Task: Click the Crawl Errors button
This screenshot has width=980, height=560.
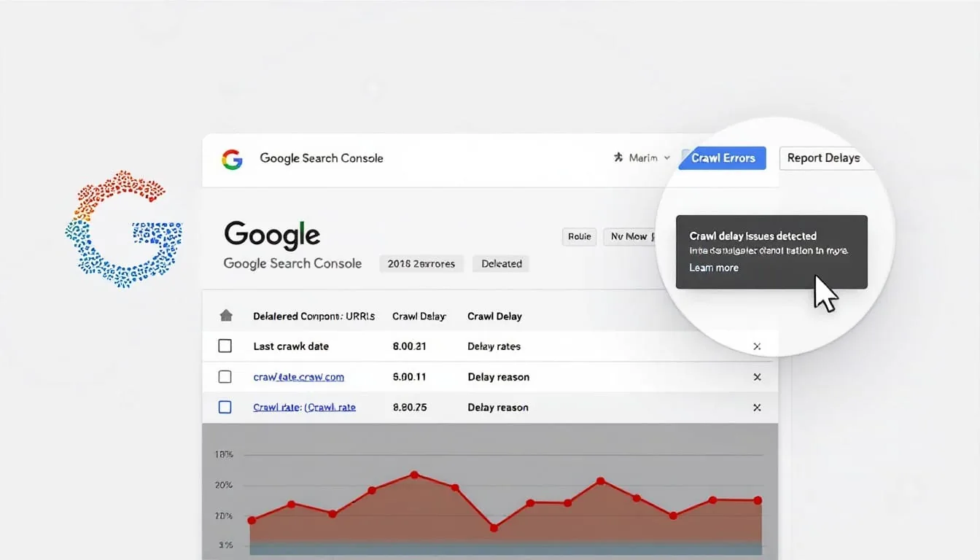Action: pos(723,158)
